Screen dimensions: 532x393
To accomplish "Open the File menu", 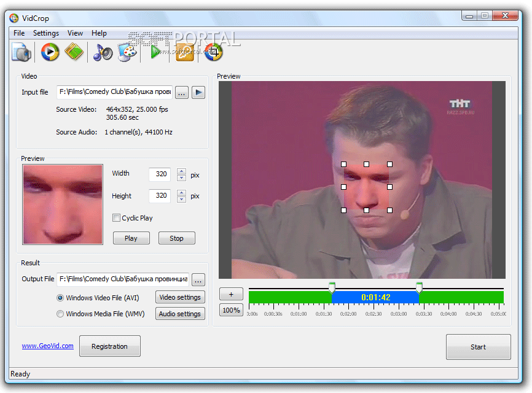I will click(19, 33).
